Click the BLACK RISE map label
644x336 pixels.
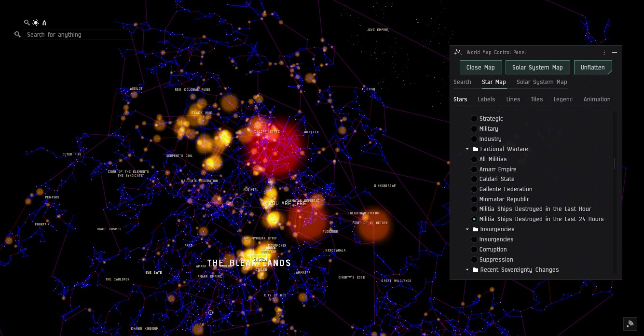click(202, 113)
